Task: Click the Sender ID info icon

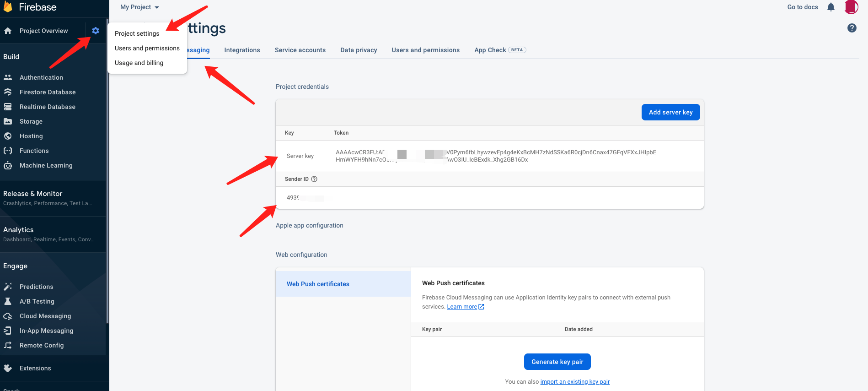Action: [x=314, y=179]
